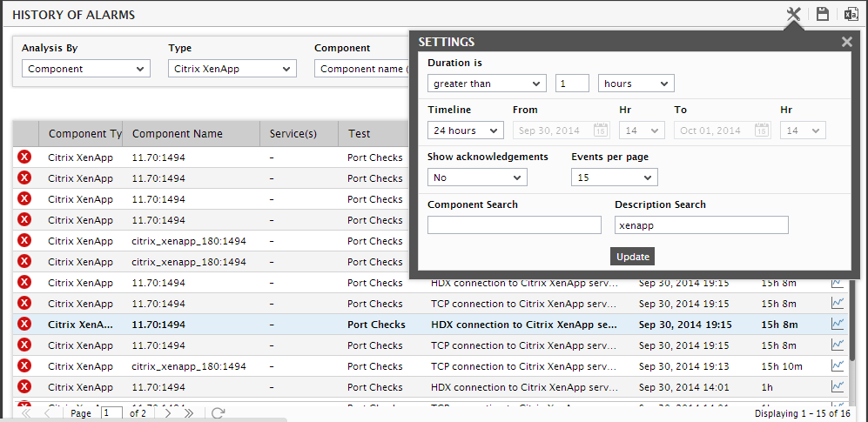Image resolution: width=868 pixels, height=422 pixels.
Task: Sort by Test column header
Action: click(373, 133)
